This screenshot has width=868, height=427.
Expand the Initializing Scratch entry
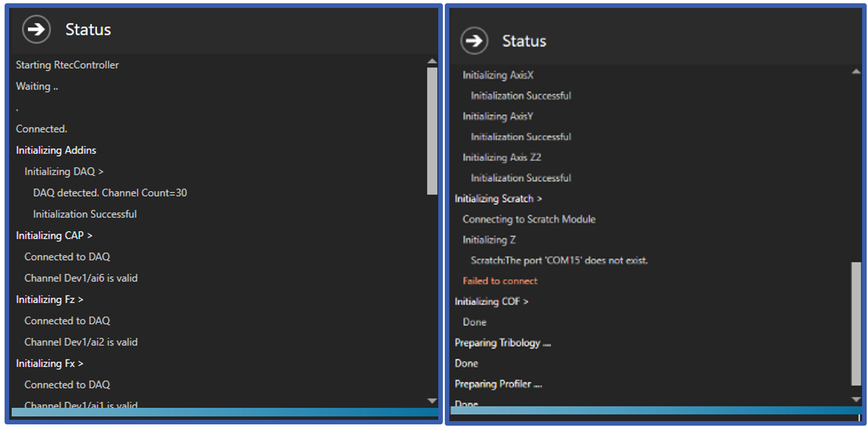click(498, 198)
